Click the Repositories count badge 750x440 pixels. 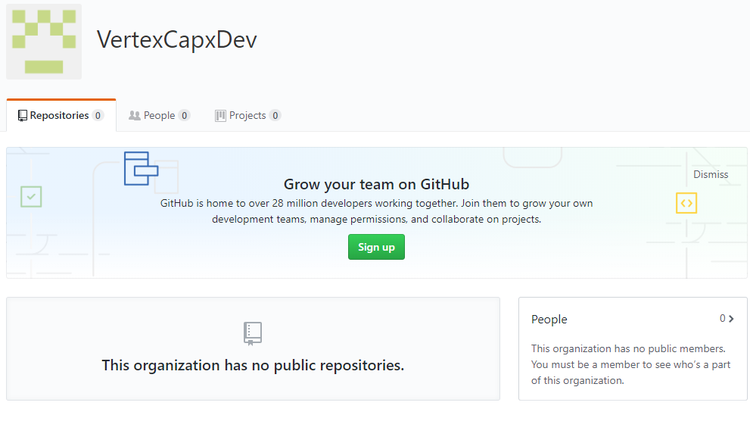coord(98,116)
